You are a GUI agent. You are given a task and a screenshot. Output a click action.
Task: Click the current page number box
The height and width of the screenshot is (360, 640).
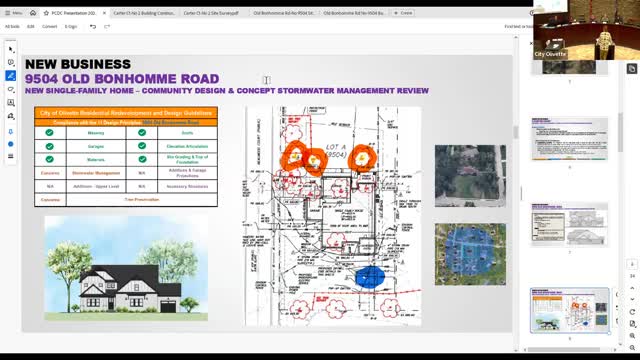[x=632, y=264]
